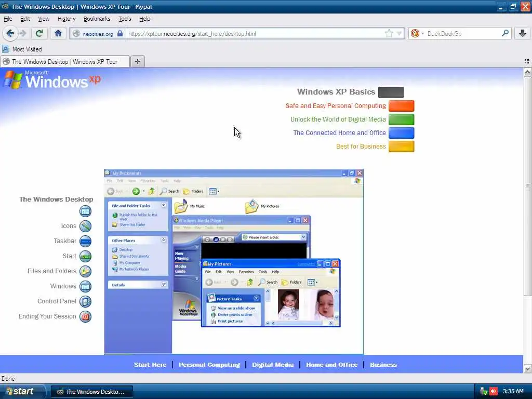The height and width of the screenshot is (399, 532).
Task: Open the Tools menu
Action: coord(125,19)
